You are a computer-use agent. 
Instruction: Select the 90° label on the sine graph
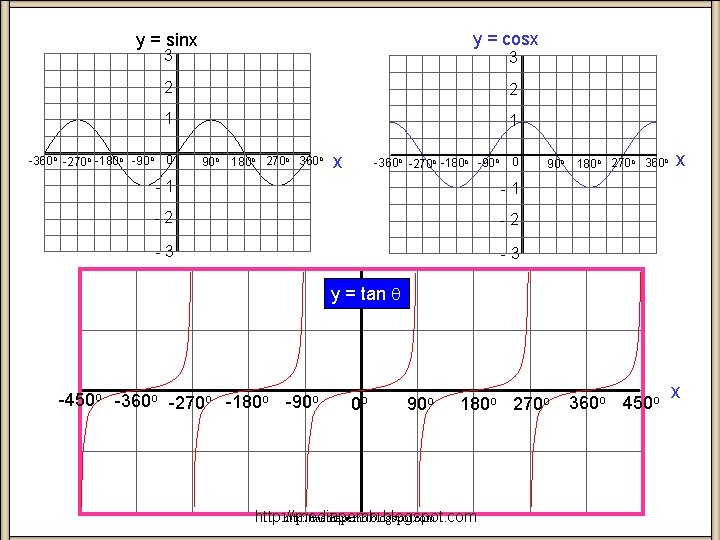click(211, 162)
